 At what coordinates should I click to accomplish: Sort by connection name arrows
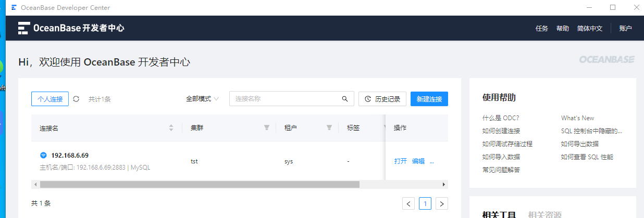click(x=171, y=128)
